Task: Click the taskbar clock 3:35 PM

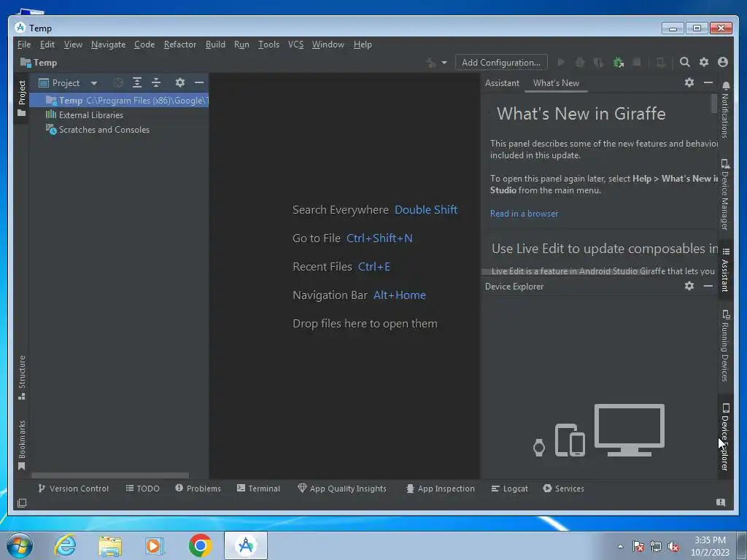Action: [710, 540]
